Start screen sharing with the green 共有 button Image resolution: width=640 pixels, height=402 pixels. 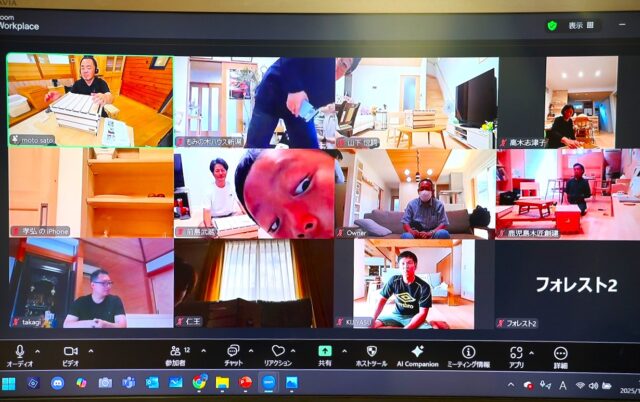coord(325,352)
